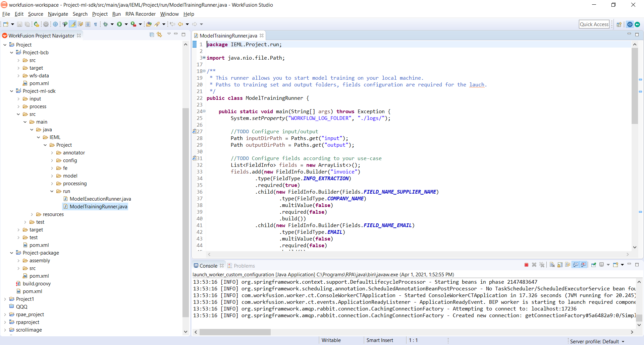Click Writable status bar entry
This screenshot has height=345, width=644.
pos(331,340)
